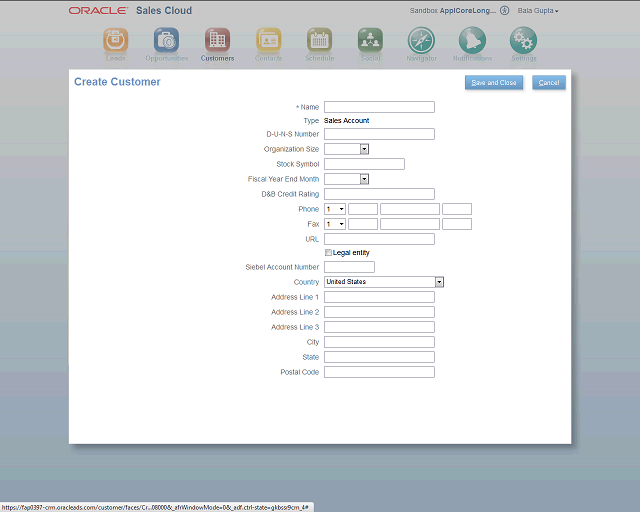The height and width of the screenshot is (512, 640).
Task: Click the Stock Symbol field
Action: coord(364,164)
